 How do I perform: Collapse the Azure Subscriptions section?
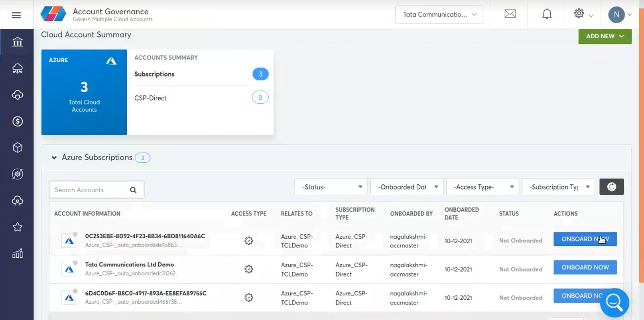click(x=54, y=158)
